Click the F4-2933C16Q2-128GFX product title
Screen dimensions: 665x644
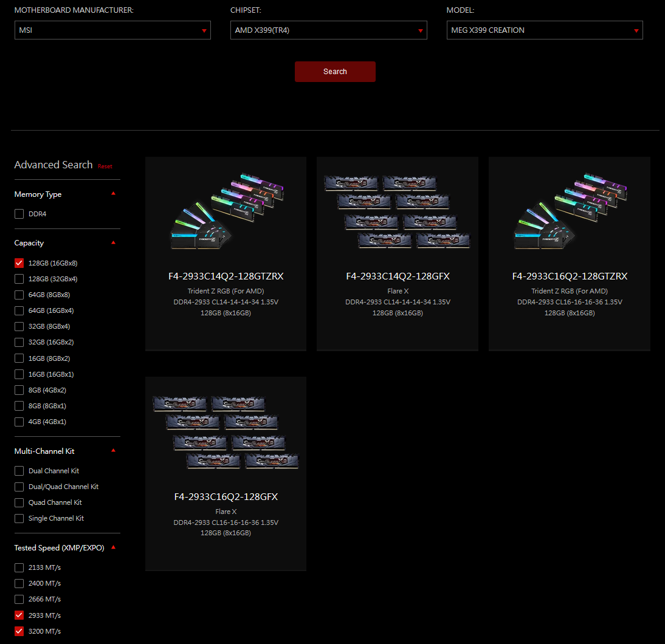pyautogui.click(x=226, y=497)
